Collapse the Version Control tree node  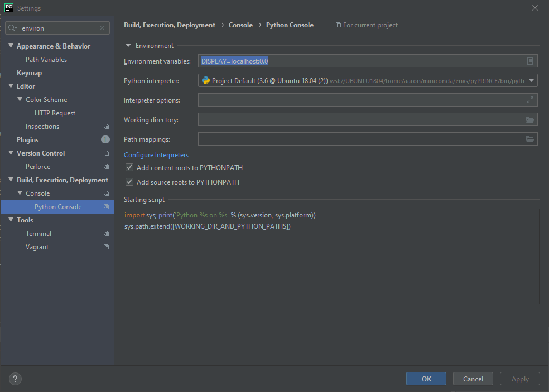coord(11,153)
